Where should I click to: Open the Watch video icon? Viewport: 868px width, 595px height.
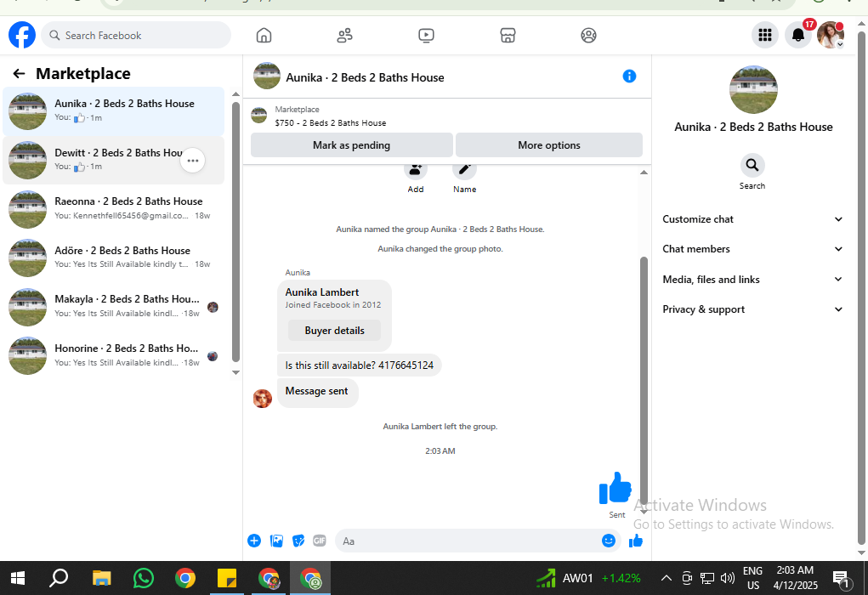point(426,36)
